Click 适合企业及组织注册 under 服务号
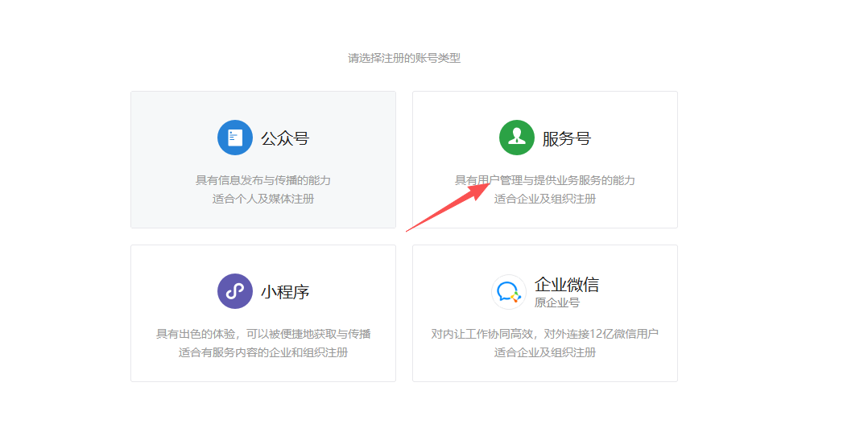Image resolution: width=868 pixels, height=436 pixels. 545,199
